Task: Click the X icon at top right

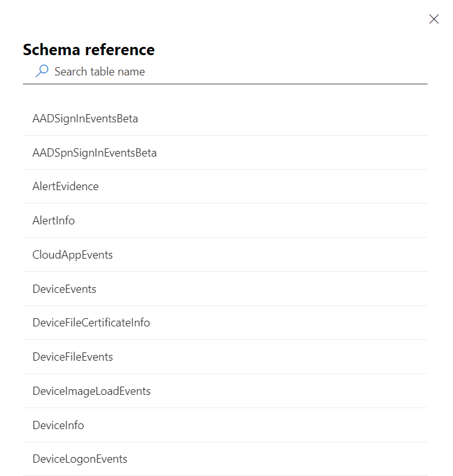Action: point(434,19)
